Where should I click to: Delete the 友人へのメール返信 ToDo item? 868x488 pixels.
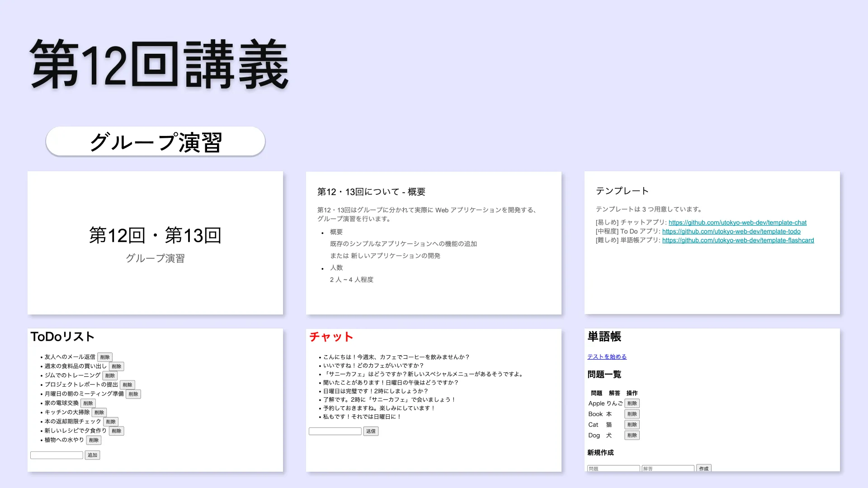coord(104,357)
